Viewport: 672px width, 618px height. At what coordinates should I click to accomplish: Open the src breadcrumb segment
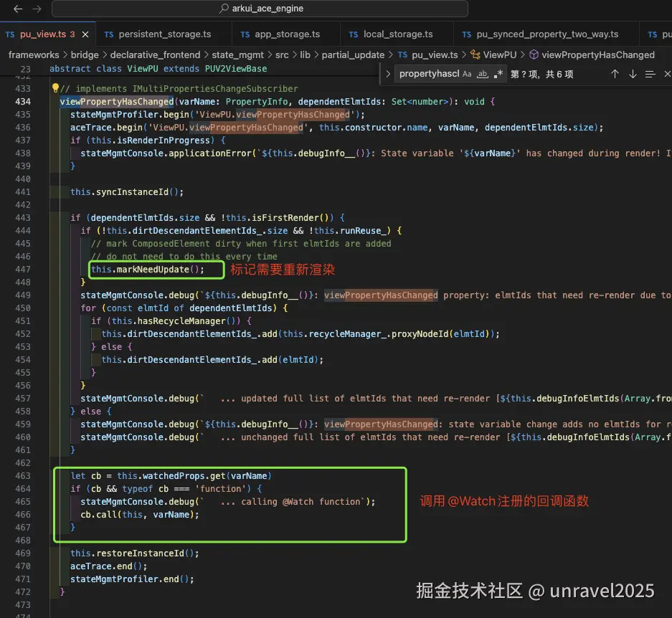(x=282, y=55)
